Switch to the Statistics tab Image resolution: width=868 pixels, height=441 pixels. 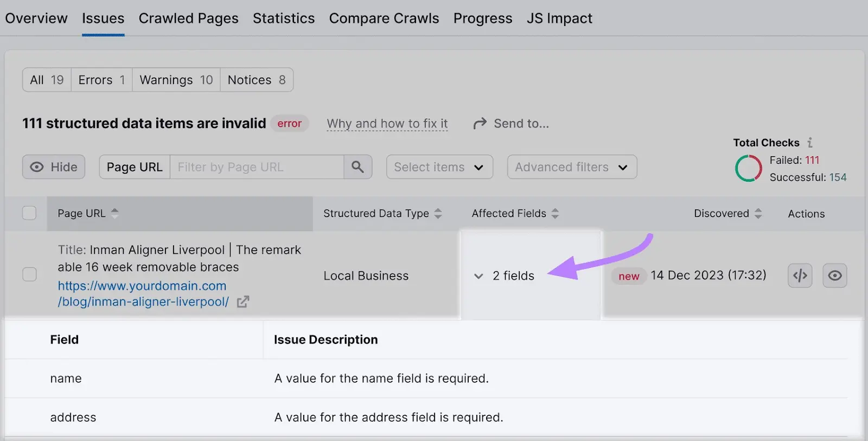tap(284, 18)
